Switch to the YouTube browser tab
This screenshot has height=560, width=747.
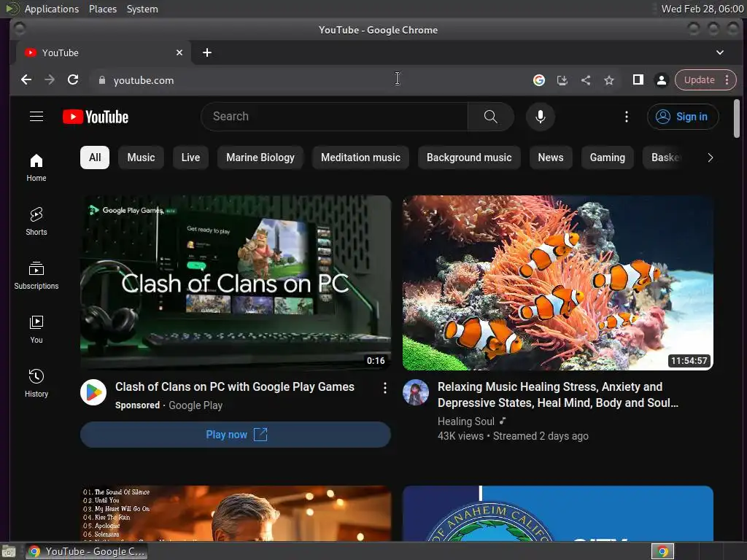coord(104,52)
